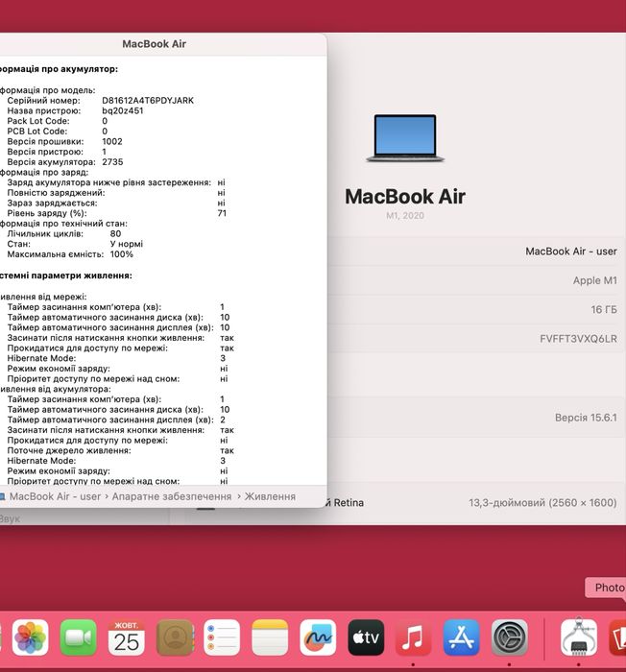Click display size '13,3-дюймовий (2560 × 1600)'
Screen dimensions: 626x672
[x=542, y=502]
